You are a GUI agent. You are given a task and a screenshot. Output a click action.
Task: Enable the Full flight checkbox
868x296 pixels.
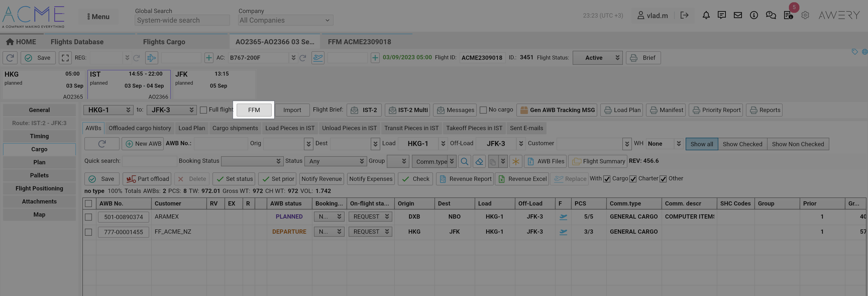coord(203,110)
